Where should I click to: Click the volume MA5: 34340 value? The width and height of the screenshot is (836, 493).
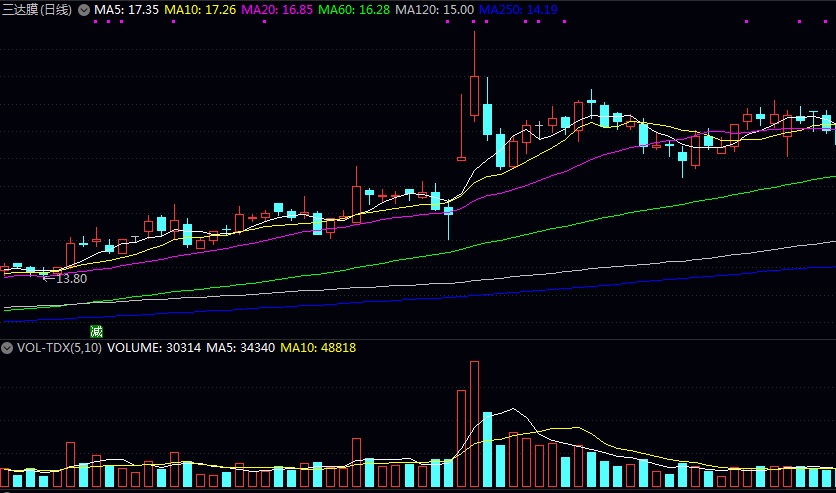click(240, 348)
